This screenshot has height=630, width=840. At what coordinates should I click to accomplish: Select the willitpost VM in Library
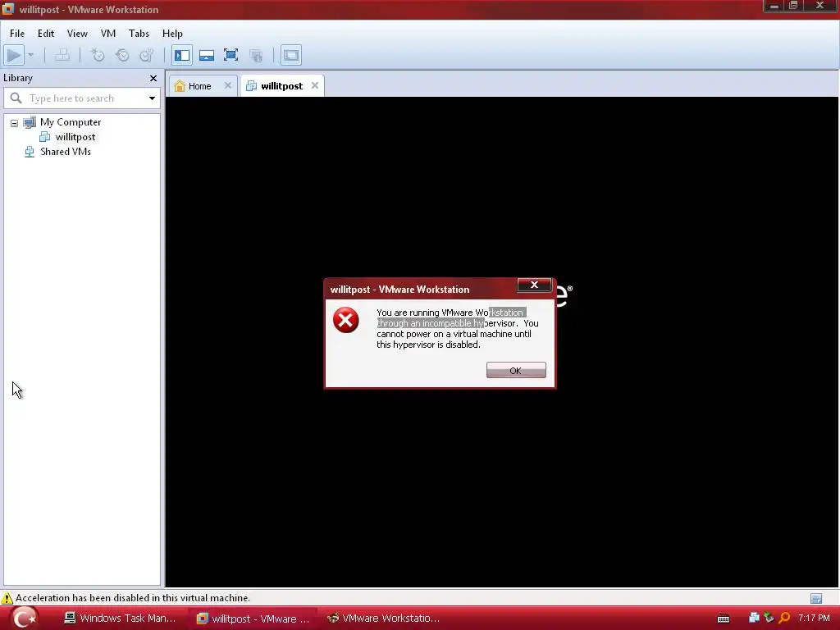tap(75, 137)
